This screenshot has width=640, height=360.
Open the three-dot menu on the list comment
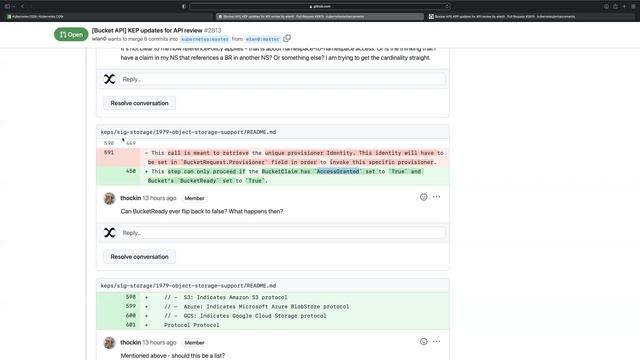tap(436, 342)
